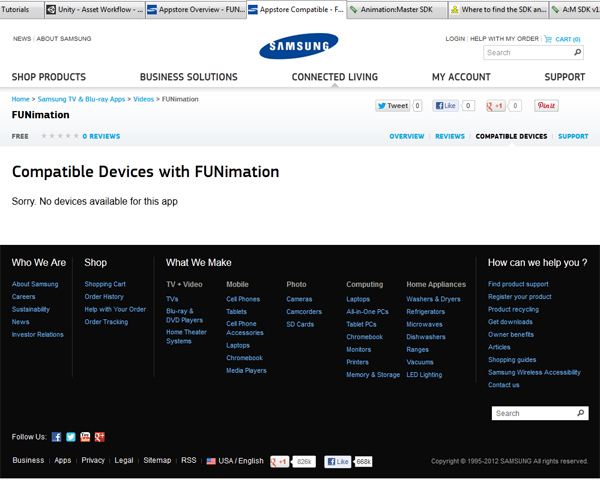Open Samsung's YouTube icon in footer

(x=85, y=437)
